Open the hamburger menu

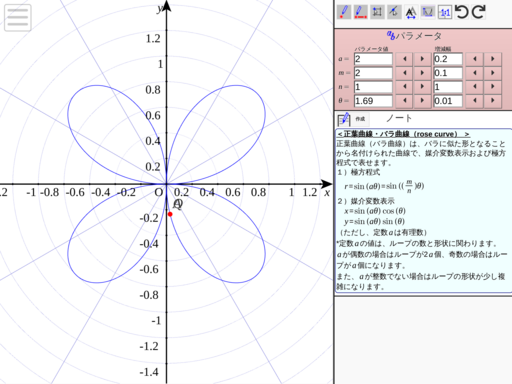coord(18,17)
